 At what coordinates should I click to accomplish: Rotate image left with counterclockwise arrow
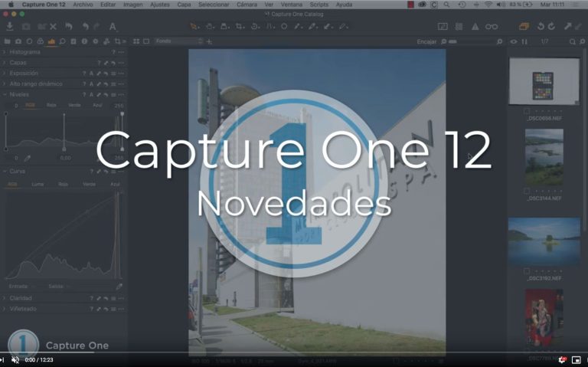coord(541,26)
